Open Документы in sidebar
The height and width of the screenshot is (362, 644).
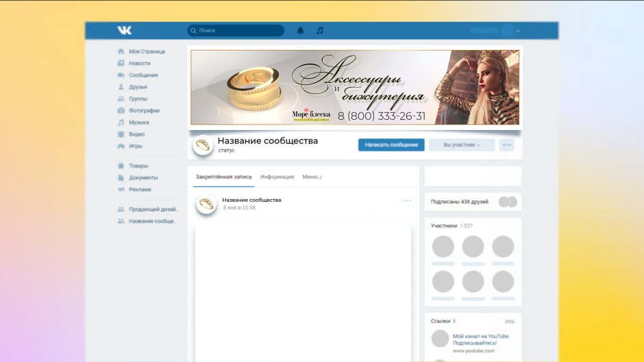coord(143,178)
